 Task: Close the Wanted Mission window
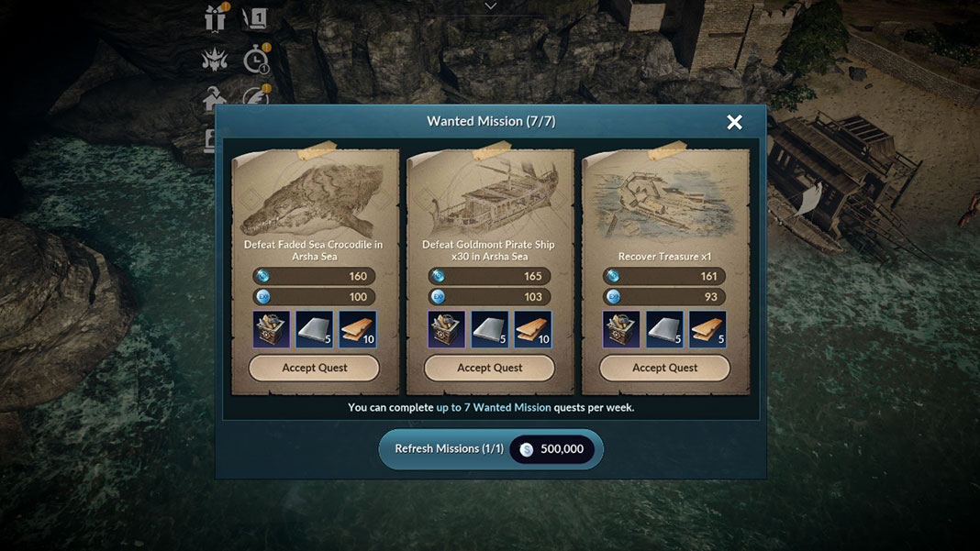[734, 122]
